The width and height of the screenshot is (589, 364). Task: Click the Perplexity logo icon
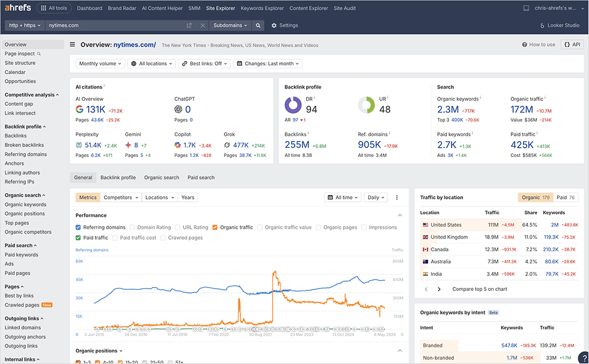tap(79, 145)
